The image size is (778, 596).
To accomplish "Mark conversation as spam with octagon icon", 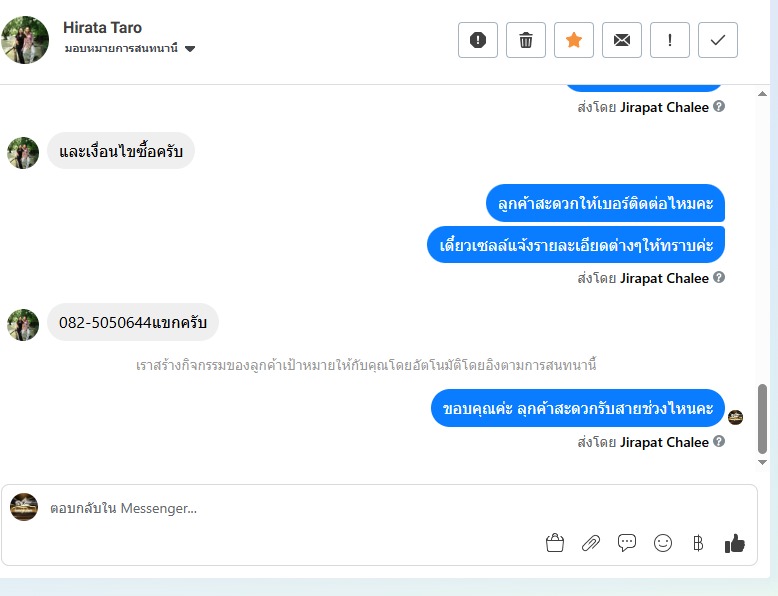I will click(477, 40).
